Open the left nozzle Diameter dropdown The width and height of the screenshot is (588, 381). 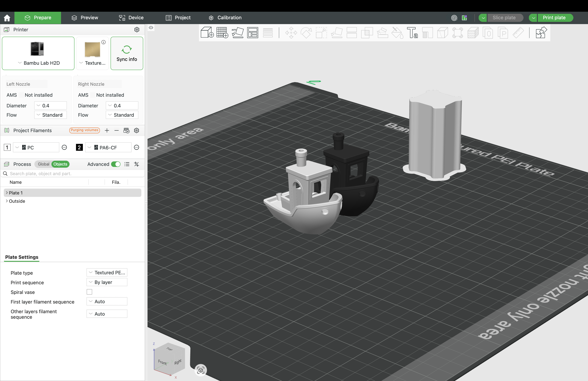click(x=50, y=105)
